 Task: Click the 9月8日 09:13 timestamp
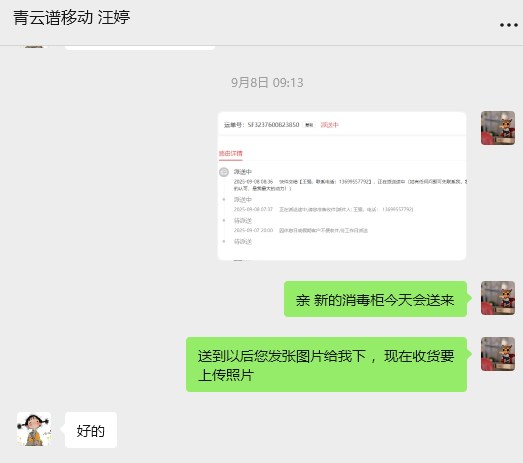(x=267, y=82)
